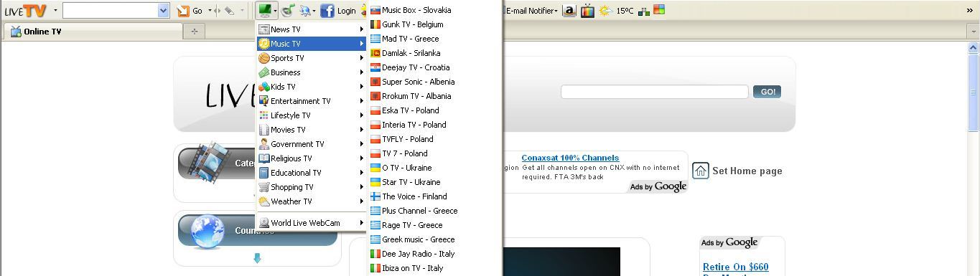This screenshot has height=276, width=980.
Task: Select Deejay TV - Croatia channel
Action: (x=434, y=67)
